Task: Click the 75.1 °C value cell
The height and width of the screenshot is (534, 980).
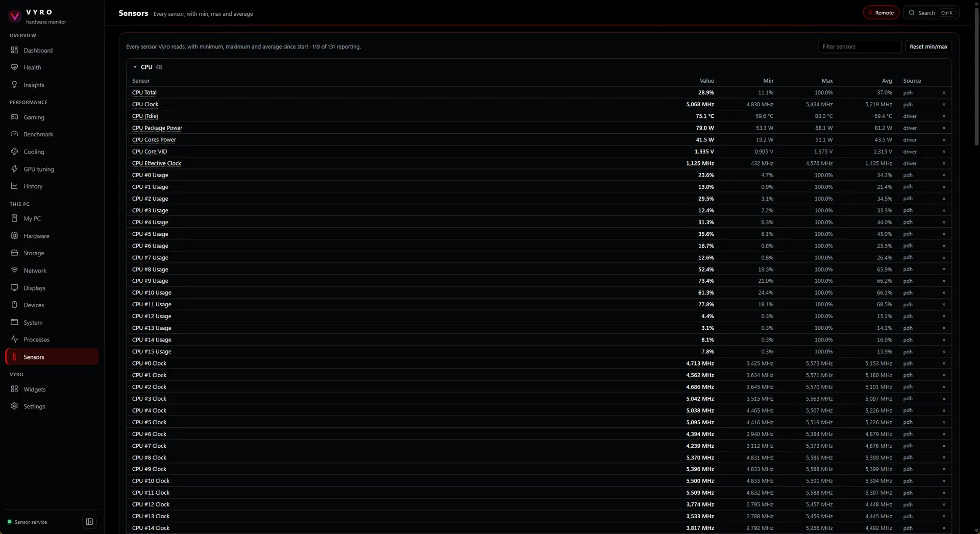Action: tap(705, 116)
